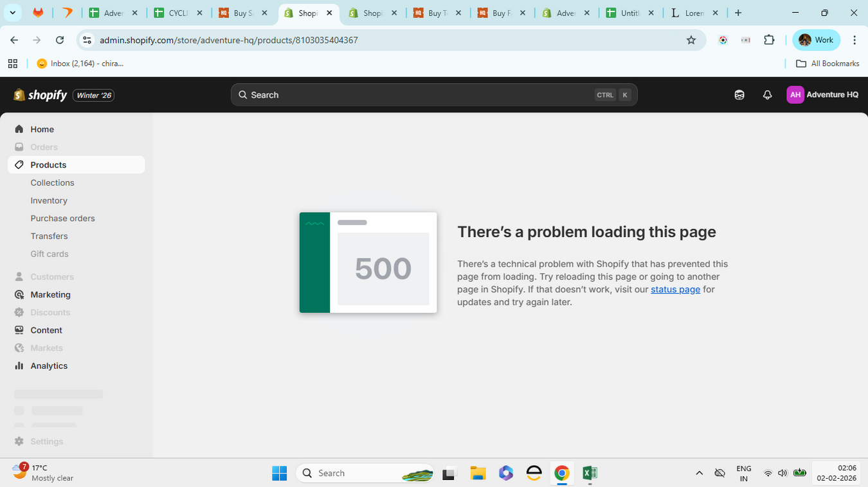The width and height of the screenshot is (868, 487).
Task: Click the ENG IN language indicator
Action: click(743, 474)
